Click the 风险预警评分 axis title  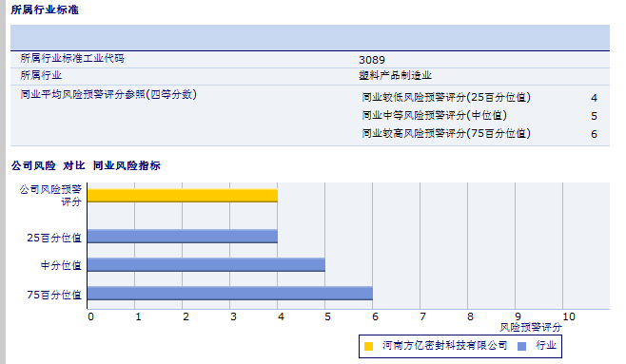531,327
